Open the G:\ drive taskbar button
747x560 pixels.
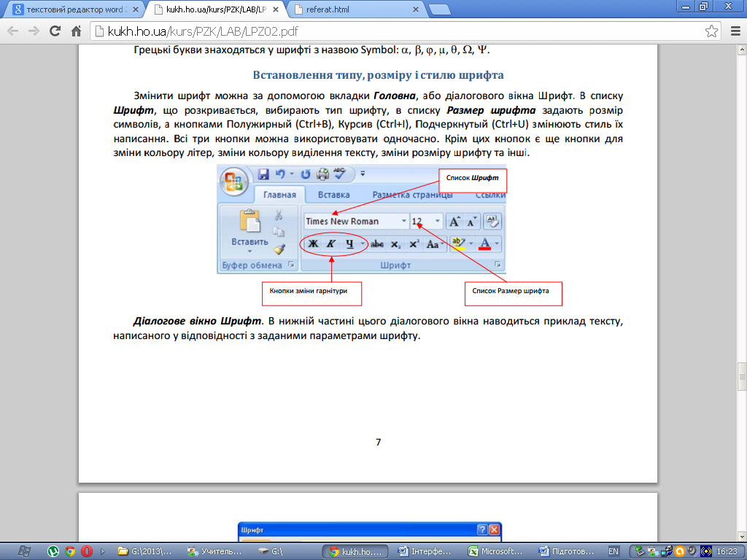[x=285, y=551]
